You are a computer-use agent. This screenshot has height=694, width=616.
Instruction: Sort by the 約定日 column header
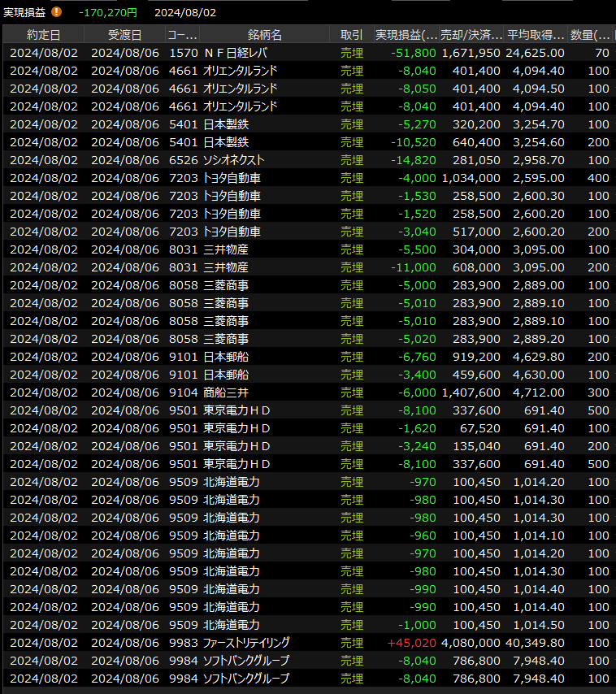(43, 34)
